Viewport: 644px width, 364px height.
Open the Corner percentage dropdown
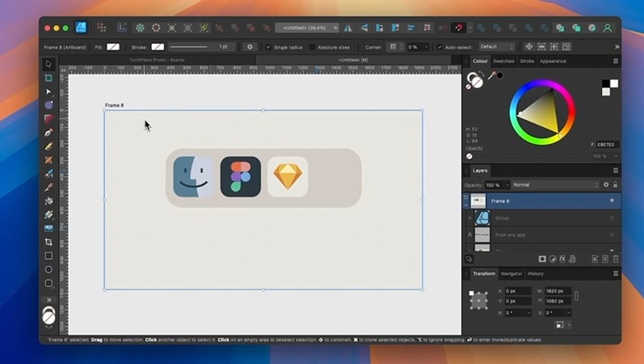click(x=426, y=47)
